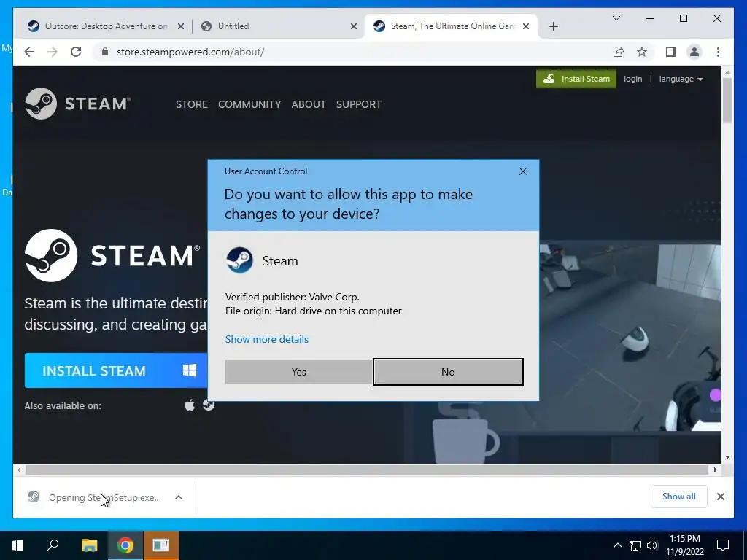Click the green Install Steam header button
This screenshot has height=560, width=747.
(576, 79)
